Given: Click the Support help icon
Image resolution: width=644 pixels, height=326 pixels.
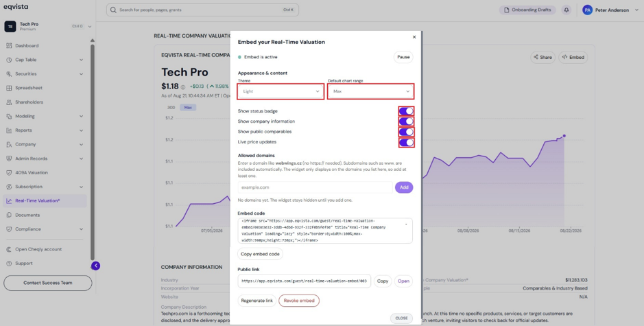Looking at the screenshot, I should pyautogui.click(x=9, y=264).
